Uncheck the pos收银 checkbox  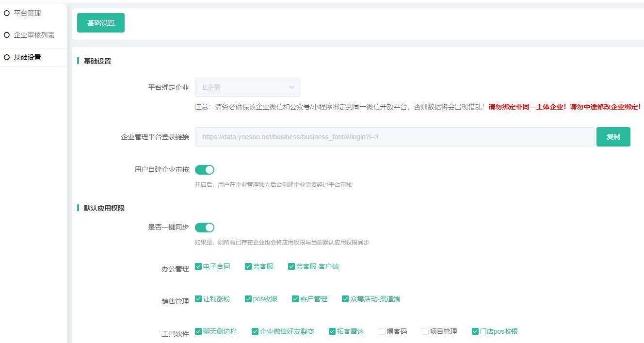click(x=248, y=299)
